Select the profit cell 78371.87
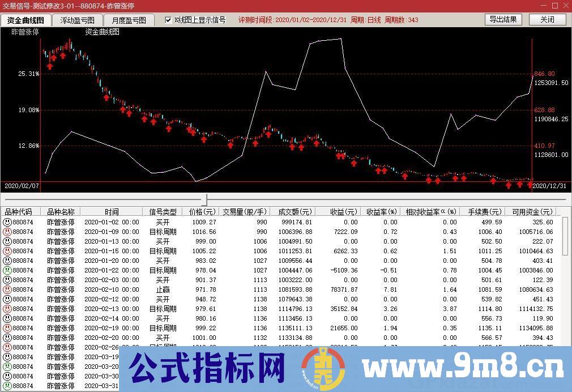Viewport: 572px width, 392px height. click(344, 289)
